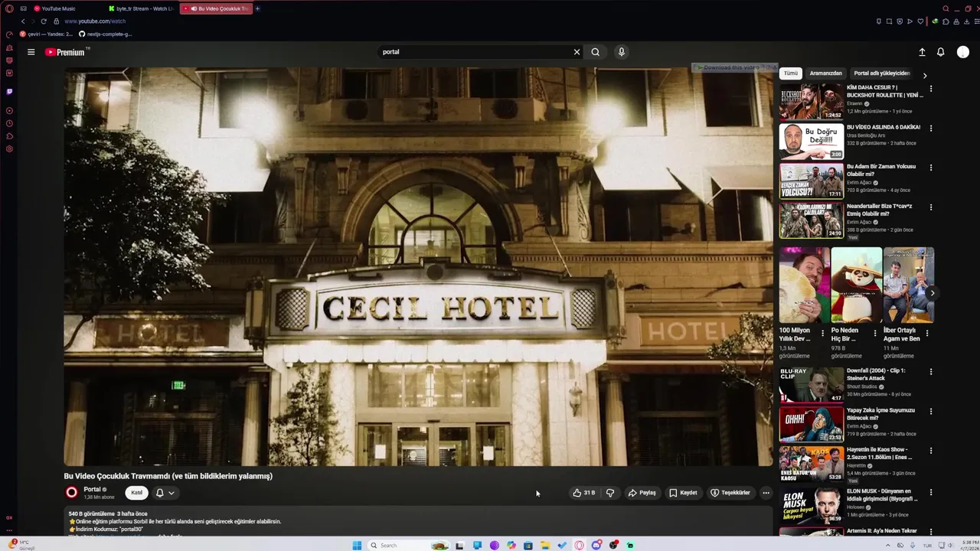Open the browser downloads icon
Image resolution: width=980 pixels, height=551 pixels.
tap(966, 21)
